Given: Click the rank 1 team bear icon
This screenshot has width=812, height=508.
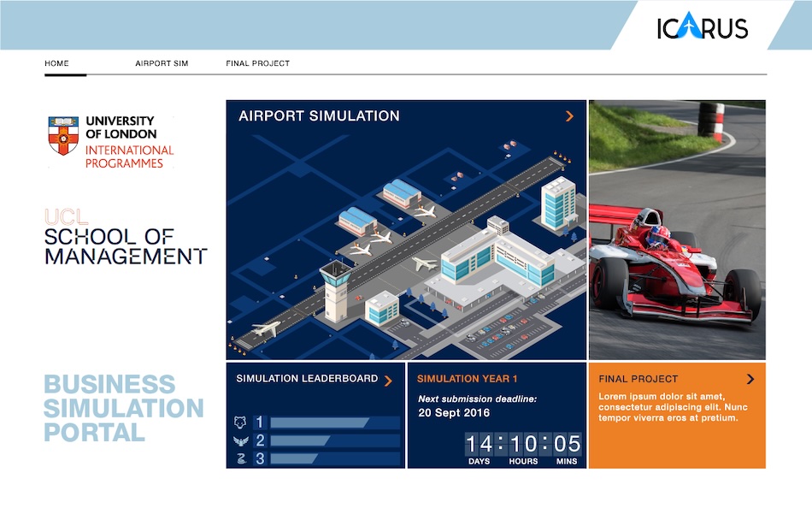Looking at the screenshot, I should coord(240,422).
